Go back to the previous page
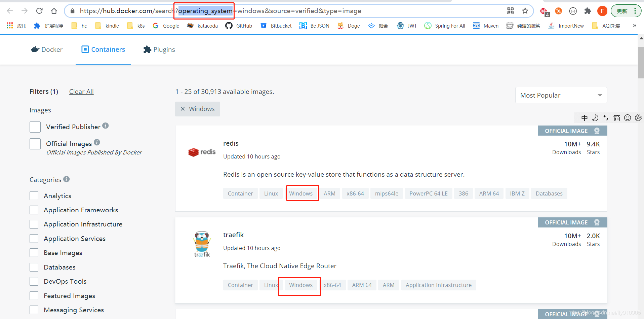This screenshot has height=319, width=644. [10, 11]
